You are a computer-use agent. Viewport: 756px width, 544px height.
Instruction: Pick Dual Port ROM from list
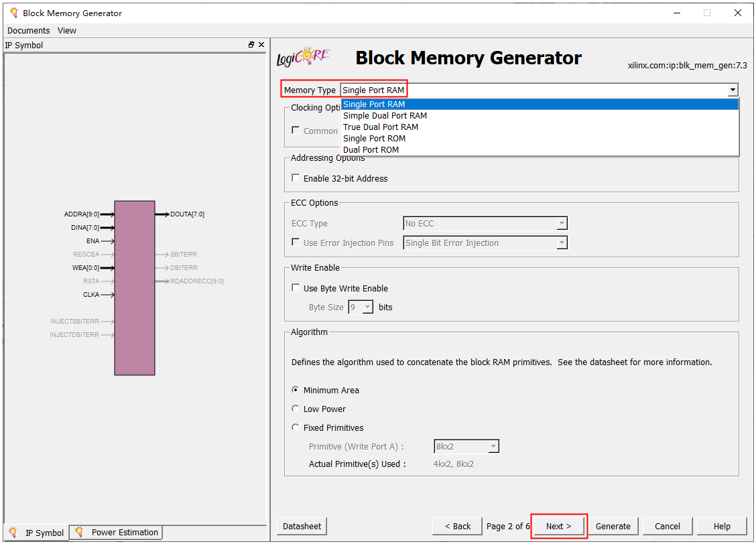point(371,150)
